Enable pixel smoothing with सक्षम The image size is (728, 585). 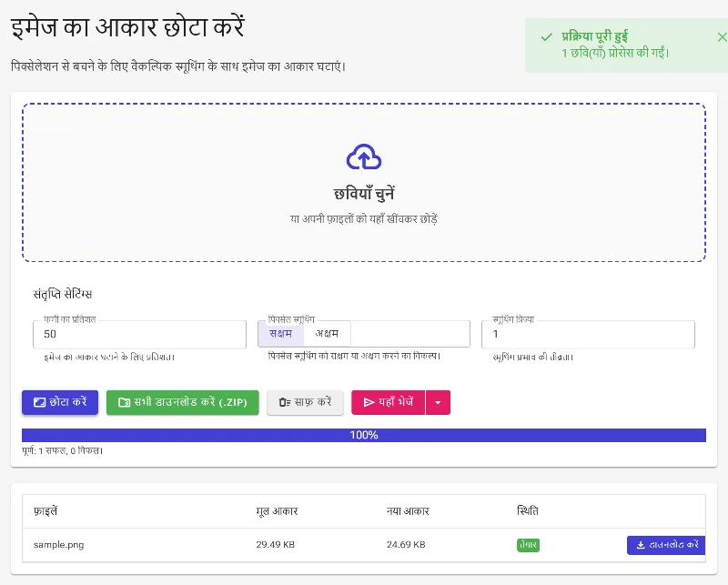click(281, 334)
